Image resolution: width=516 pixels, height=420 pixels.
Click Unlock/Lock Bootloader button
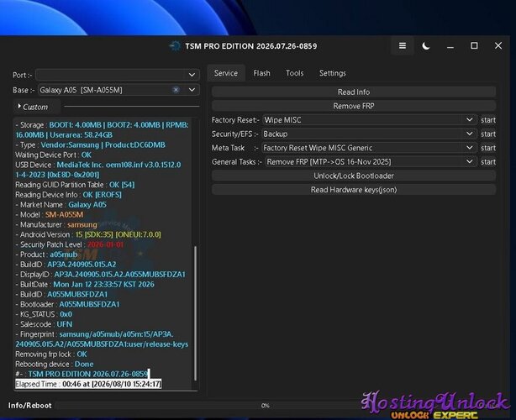point(354,176)
